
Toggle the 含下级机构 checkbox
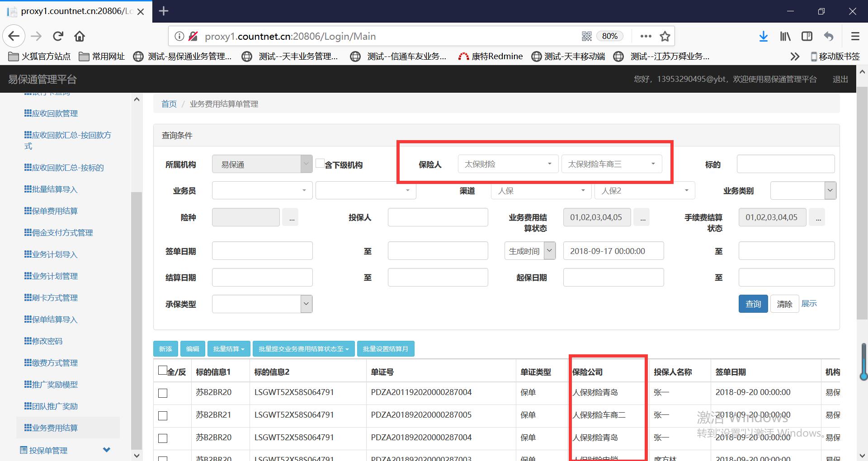click(320, 164)
